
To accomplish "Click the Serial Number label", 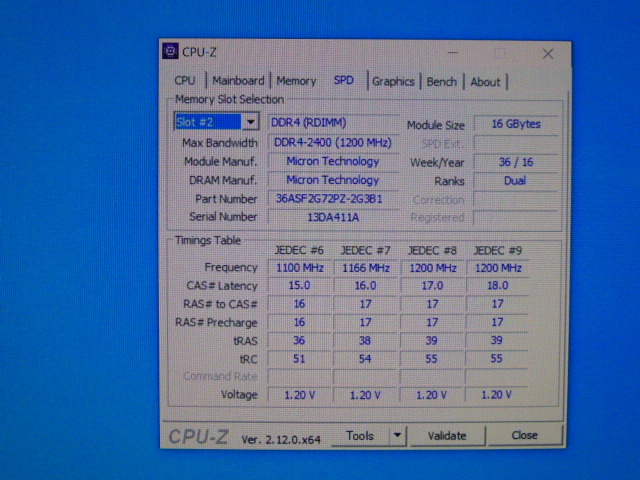I will point(223,217).
